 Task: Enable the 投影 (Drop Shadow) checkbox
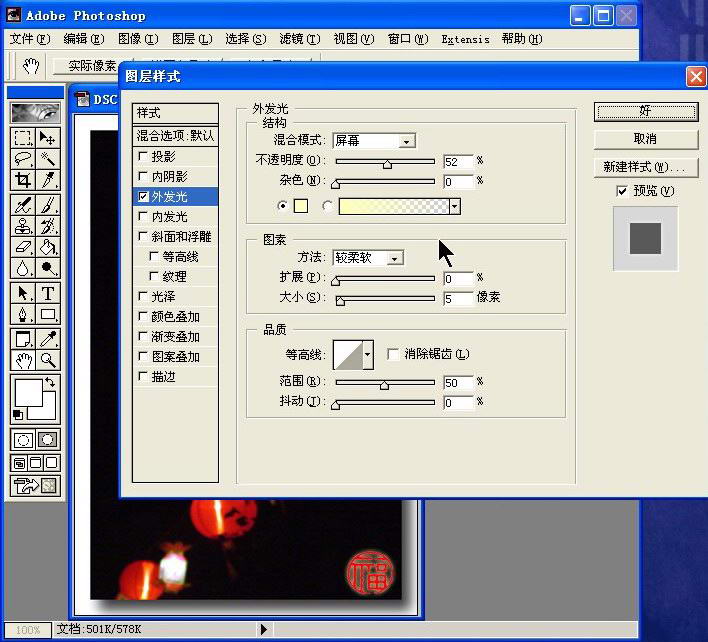pos(143,157)
